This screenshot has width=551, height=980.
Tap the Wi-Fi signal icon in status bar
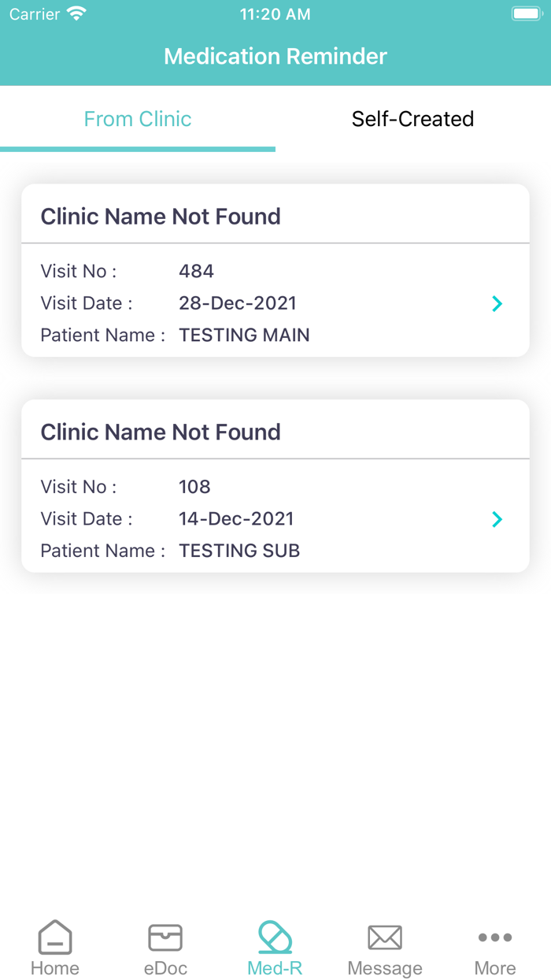click(75, 13)
